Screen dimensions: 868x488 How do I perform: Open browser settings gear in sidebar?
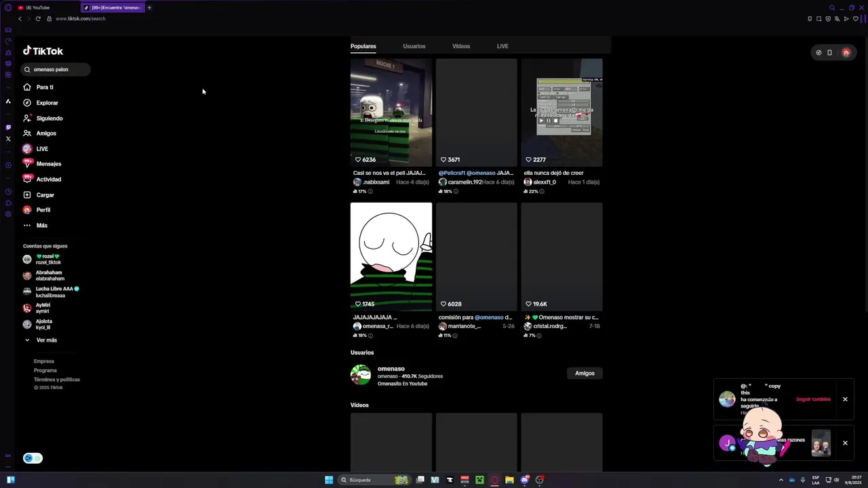tap(8, 214)
